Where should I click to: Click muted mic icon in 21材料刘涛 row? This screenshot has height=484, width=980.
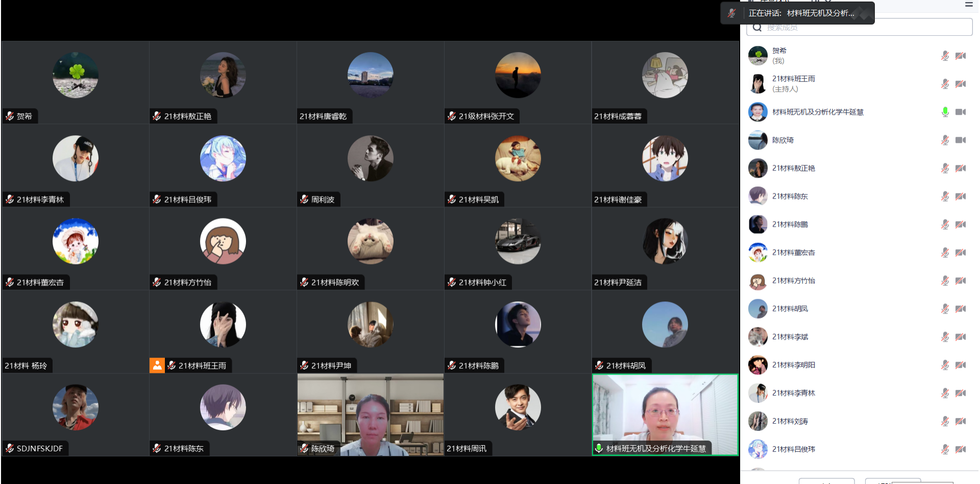point(945,421)
